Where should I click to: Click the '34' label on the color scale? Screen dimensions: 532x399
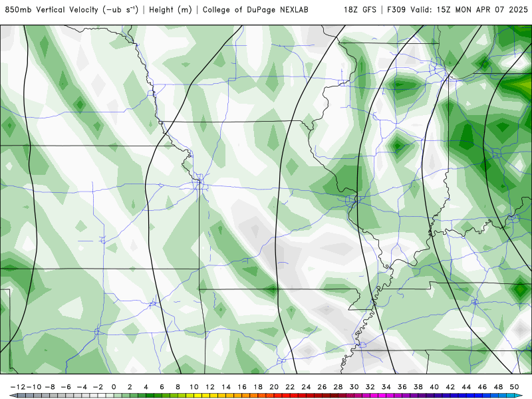(386, 387)
